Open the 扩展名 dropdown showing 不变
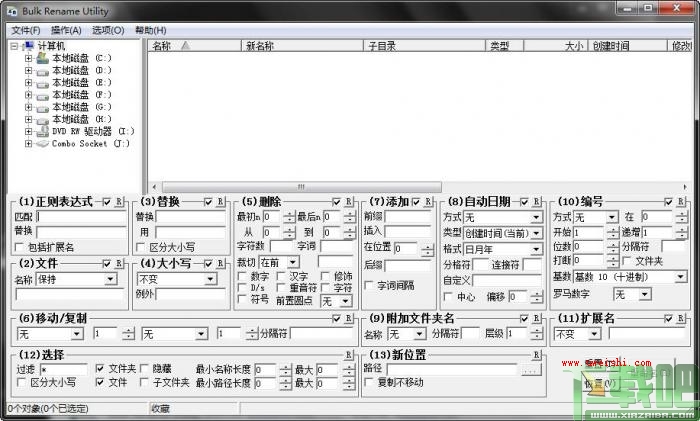Screen dimensions: 700x421 point(594,334)
